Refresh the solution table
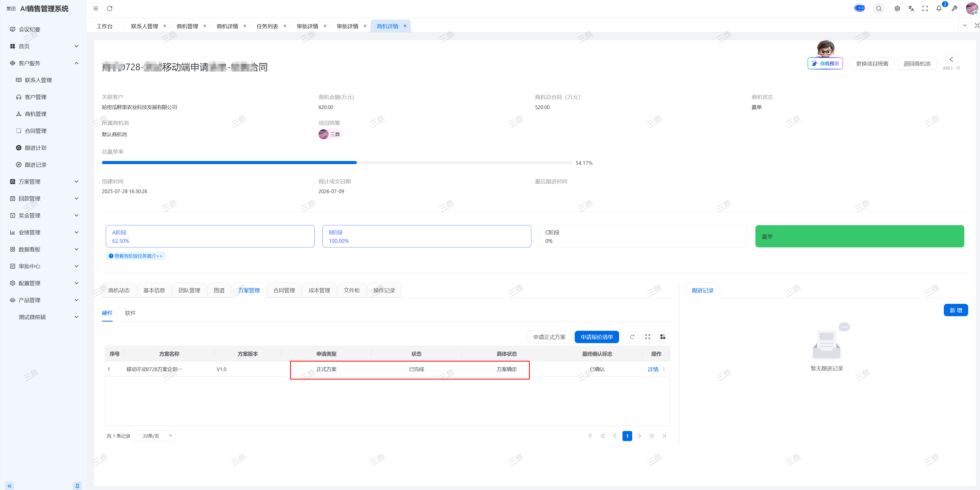This screenshot has width=980, height=490. click(x=632, y=337)
